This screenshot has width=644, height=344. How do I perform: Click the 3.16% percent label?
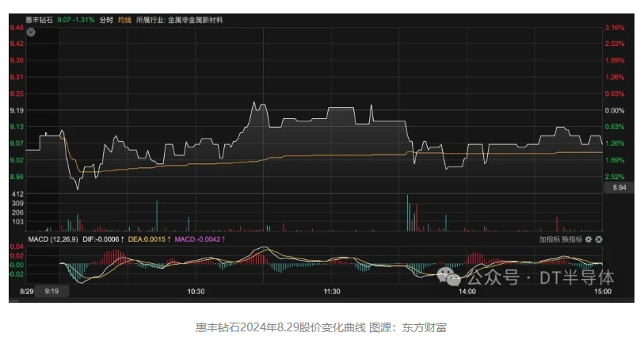(x=615, y=28)
